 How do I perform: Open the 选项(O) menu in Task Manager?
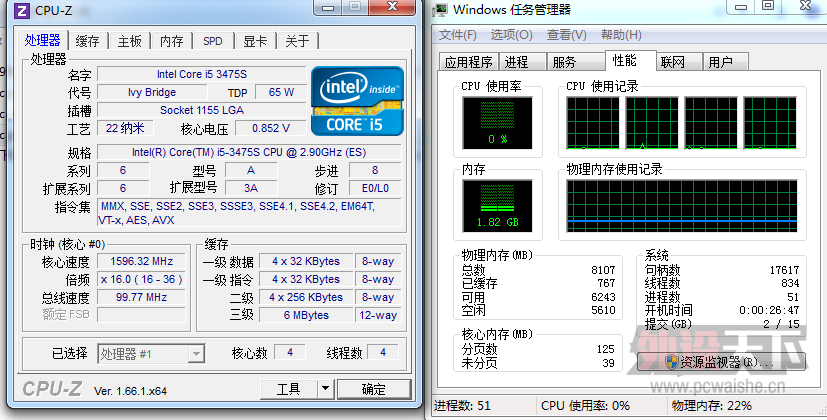click(512, 35)
